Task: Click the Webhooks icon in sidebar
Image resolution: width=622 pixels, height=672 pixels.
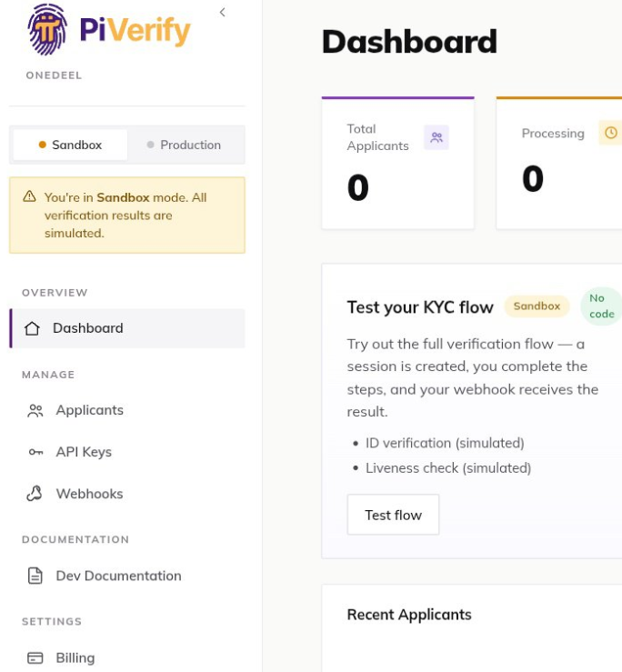Action: [x=35, y=494]
